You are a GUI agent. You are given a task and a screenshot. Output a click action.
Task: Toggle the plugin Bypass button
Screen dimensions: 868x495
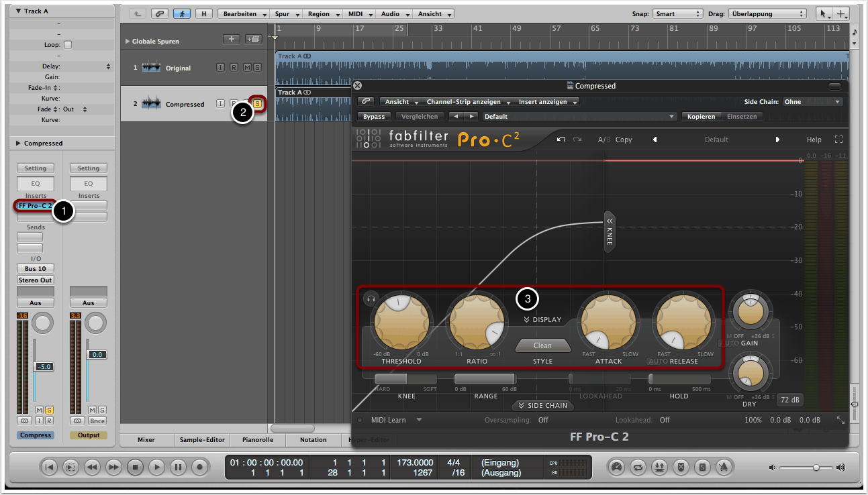[x=374, y=116]
